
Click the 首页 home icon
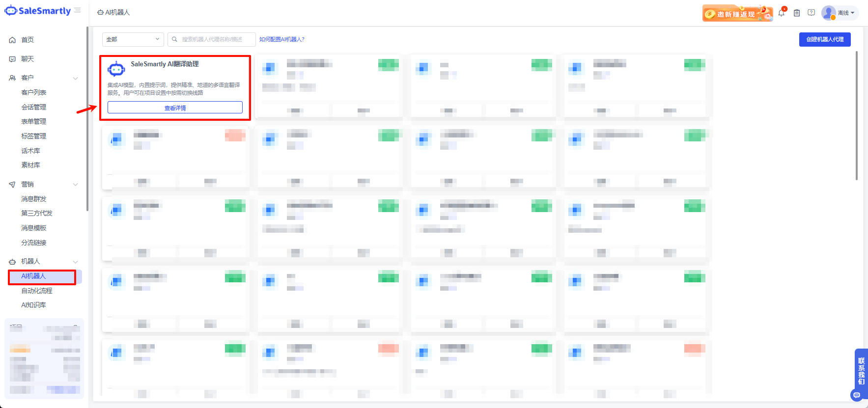12,40
